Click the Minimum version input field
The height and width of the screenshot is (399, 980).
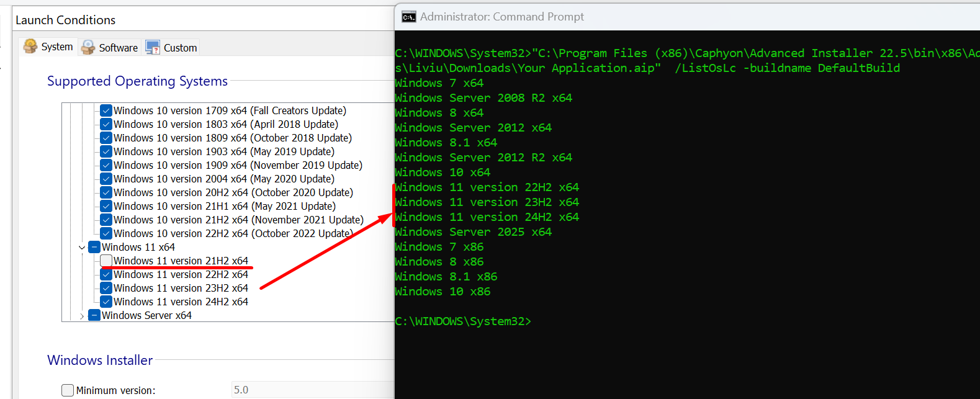click(310, 390)
